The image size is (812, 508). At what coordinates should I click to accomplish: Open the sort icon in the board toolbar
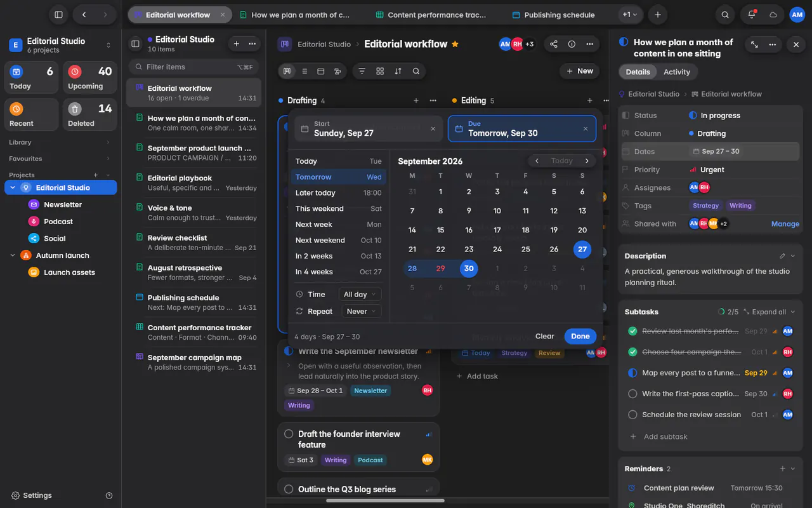(x=398, y=71)
